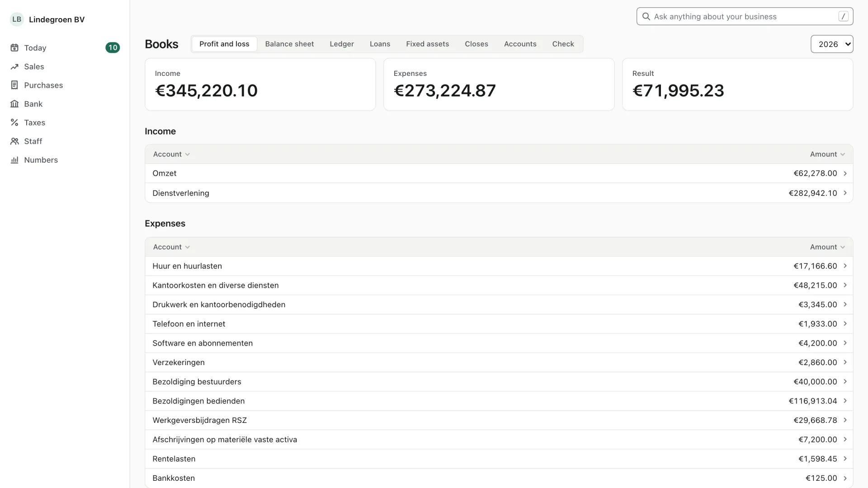
Task: Open the Check tab
Action: 563,44
